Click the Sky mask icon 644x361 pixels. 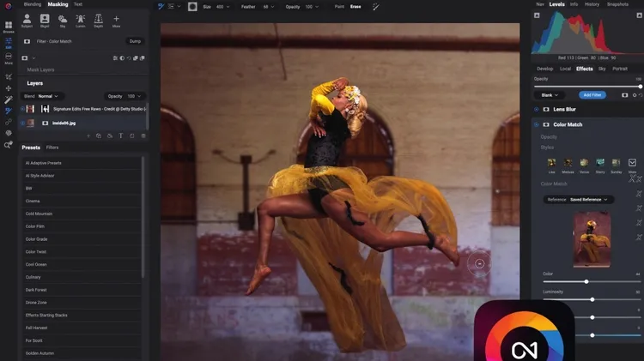click(63, 21)
